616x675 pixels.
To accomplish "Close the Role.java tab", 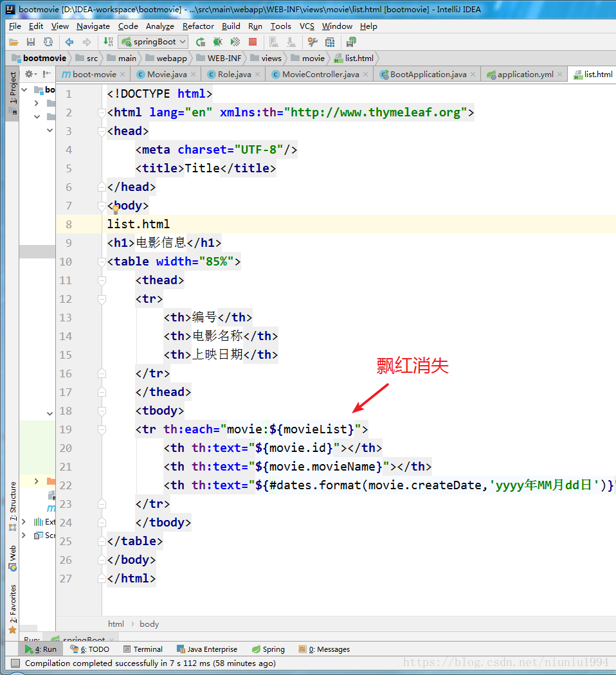I will [x=257, y=75].
